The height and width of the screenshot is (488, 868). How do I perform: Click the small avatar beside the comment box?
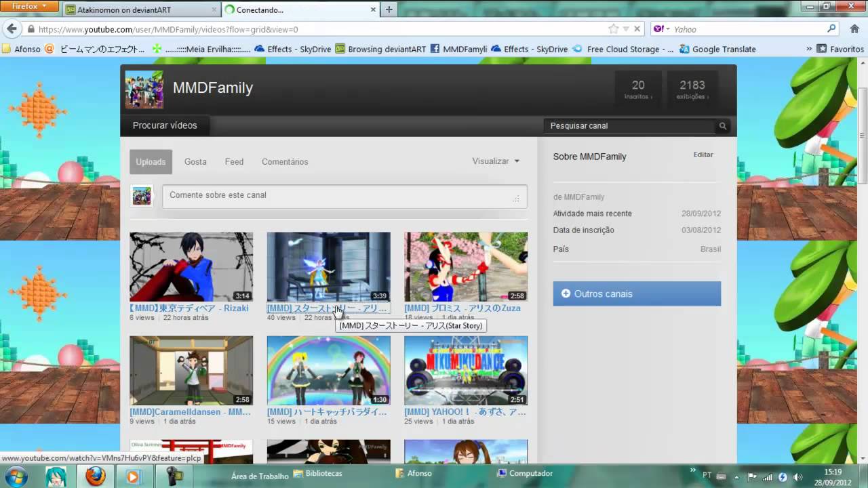pos(142,196)
